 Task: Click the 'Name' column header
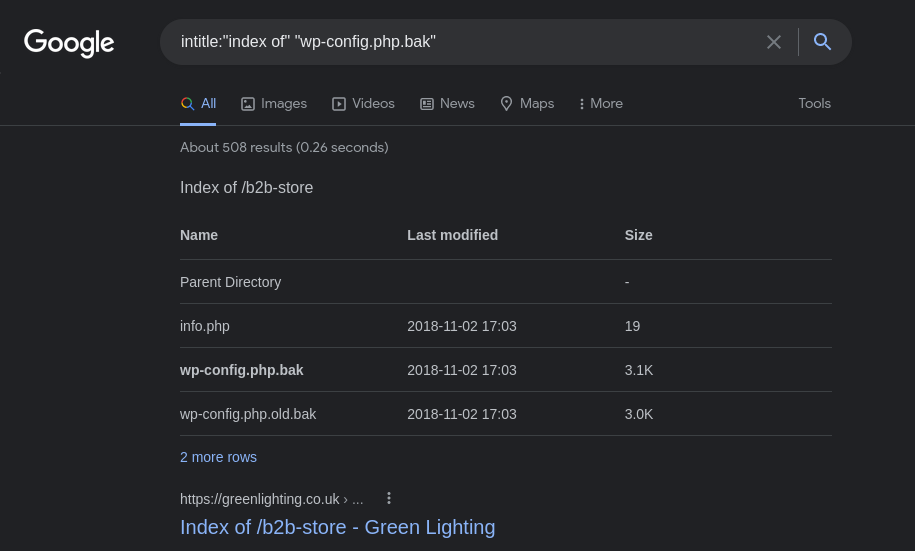(199, 235)
